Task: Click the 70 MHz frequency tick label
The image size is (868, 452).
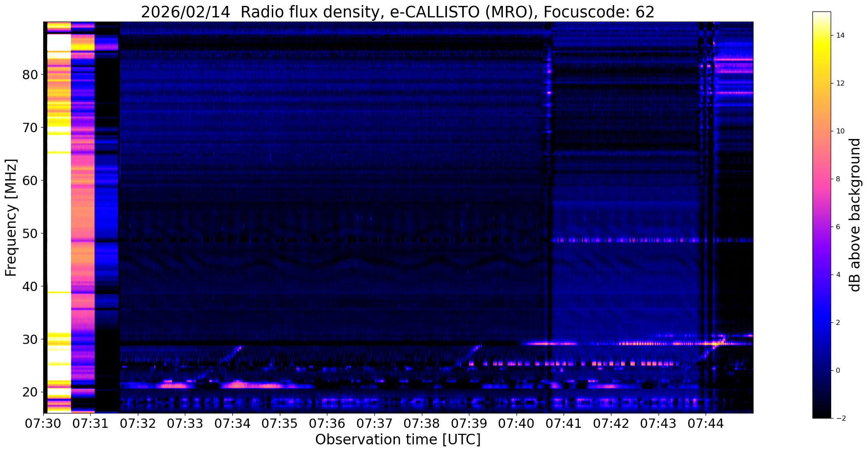Action: [x=30, y=128]
